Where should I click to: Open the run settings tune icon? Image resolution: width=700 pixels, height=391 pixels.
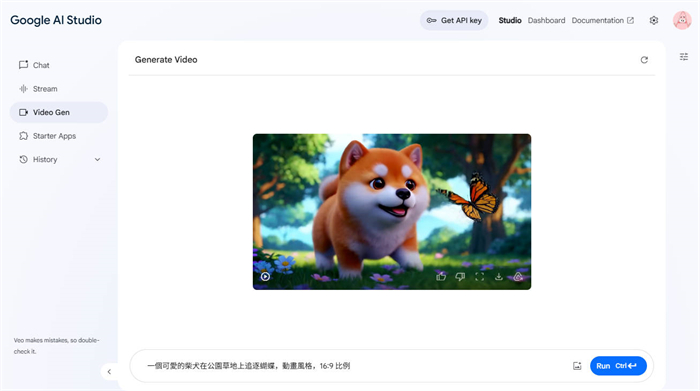[x=684, y=57]
